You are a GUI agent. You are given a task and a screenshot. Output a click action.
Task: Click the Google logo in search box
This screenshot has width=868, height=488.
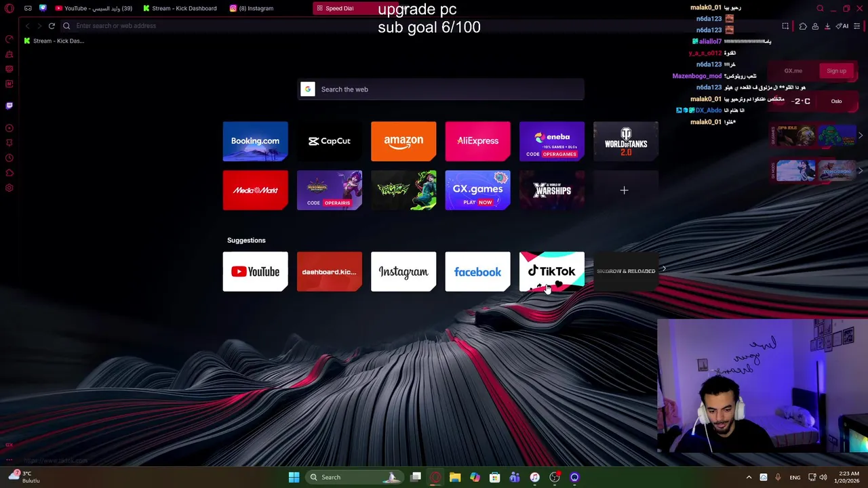(x=308, y=89)
